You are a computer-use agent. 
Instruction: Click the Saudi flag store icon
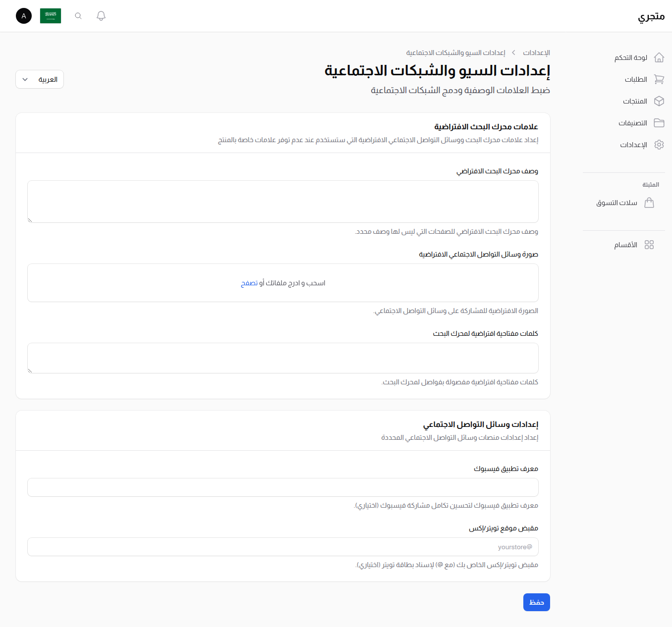click(x=50, y=15)
